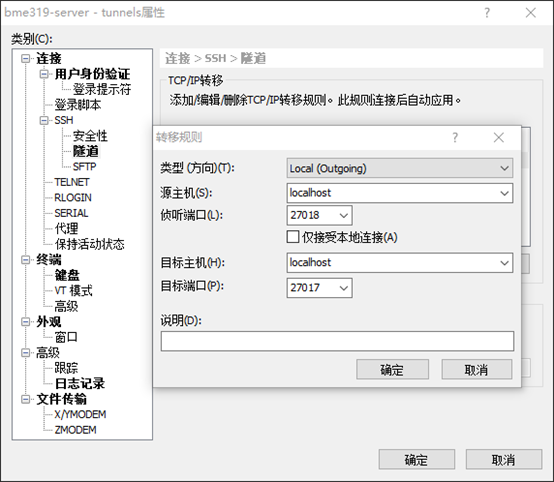Screen dimensions: 554x482
Task: Click help icon in properties title bar
Action: point(487,13)
